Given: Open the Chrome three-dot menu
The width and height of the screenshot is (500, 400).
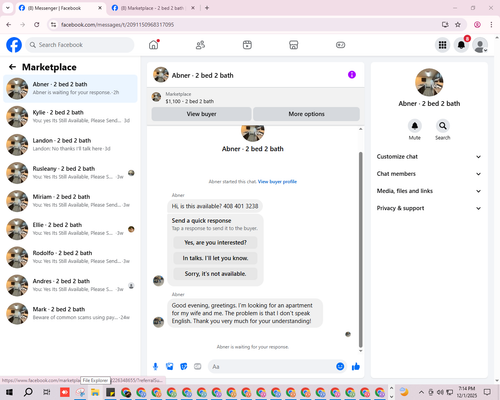Looking at the screenshot, I should [491, 25].
